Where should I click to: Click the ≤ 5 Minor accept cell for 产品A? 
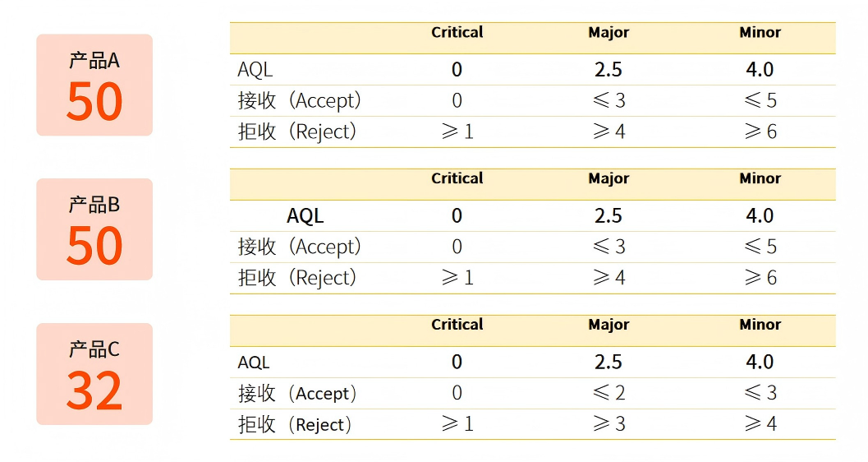click(x=760, y=101)
